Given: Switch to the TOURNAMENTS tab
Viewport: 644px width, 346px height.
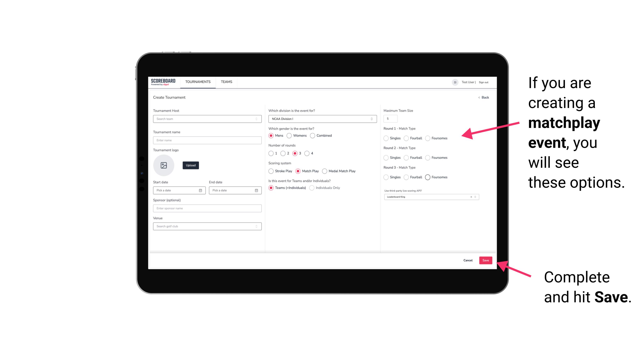Looking at the screenshot, I should pyautogui.click(x=198, y=82).
